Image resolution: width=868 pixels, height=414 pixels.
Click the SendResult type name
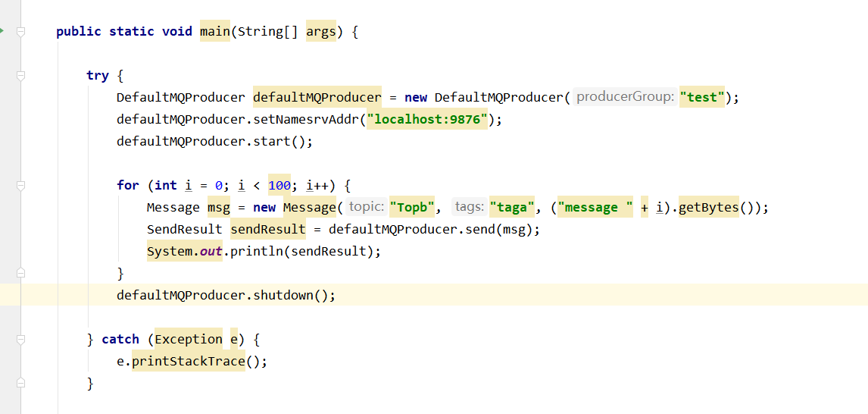pyautogui.click(x=185, y=230)
